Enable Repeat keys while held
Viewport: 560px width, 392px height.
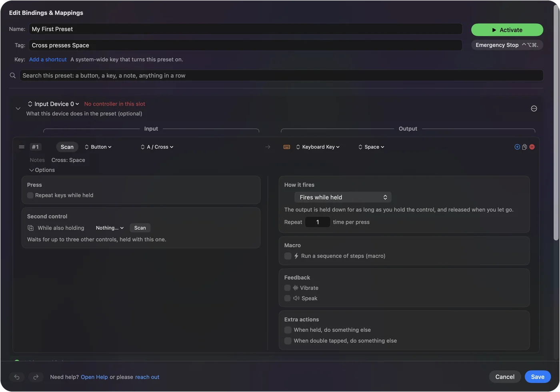pyautogui.click(x=30, y=195)
